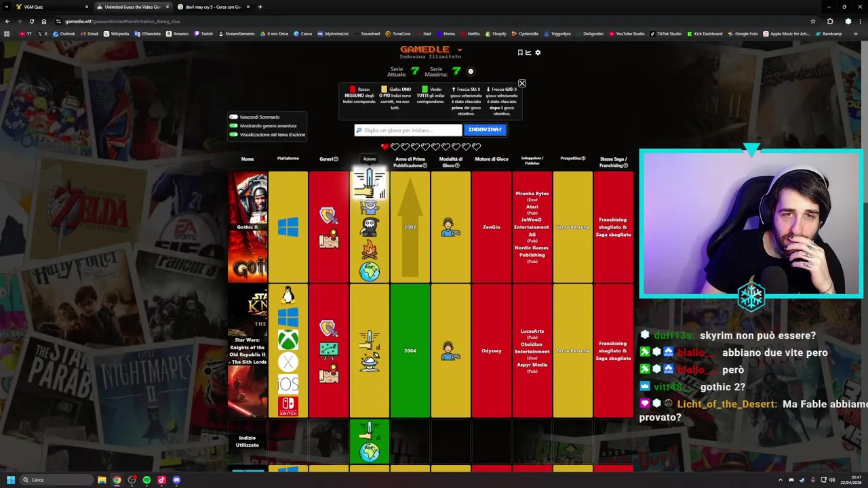Screen dimensions: 868x488
Task: Close the color legend dialog
Action: pyautogui.click(x=521, y=83)
